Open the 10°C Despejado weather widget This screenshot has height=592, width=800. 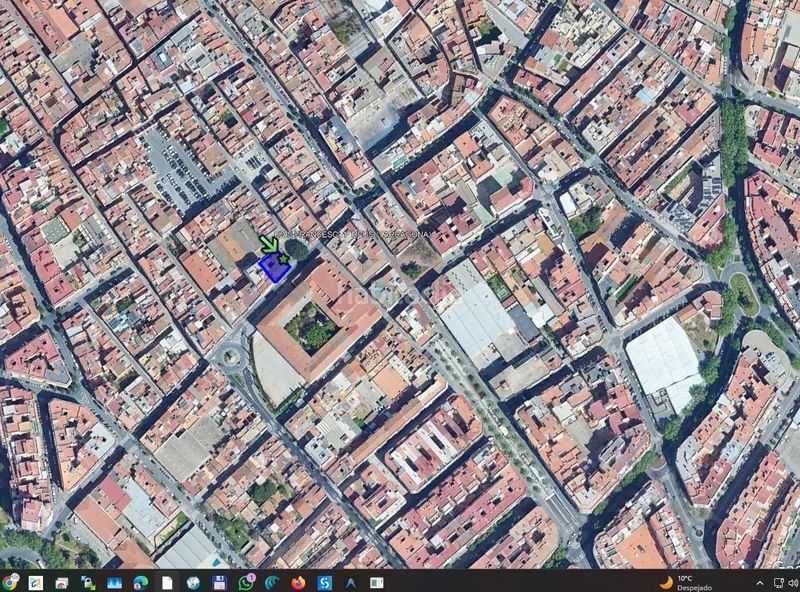686,582
